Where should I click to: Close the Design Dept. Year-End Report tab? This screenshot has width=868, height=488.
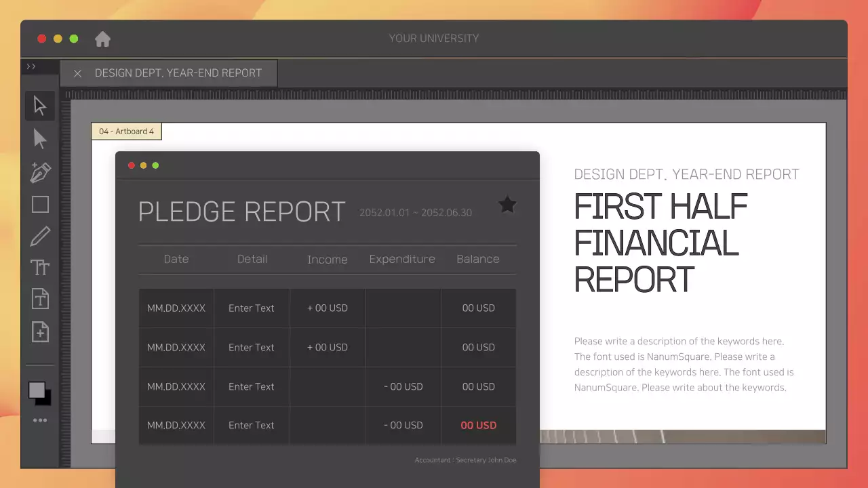coord(77,73)
